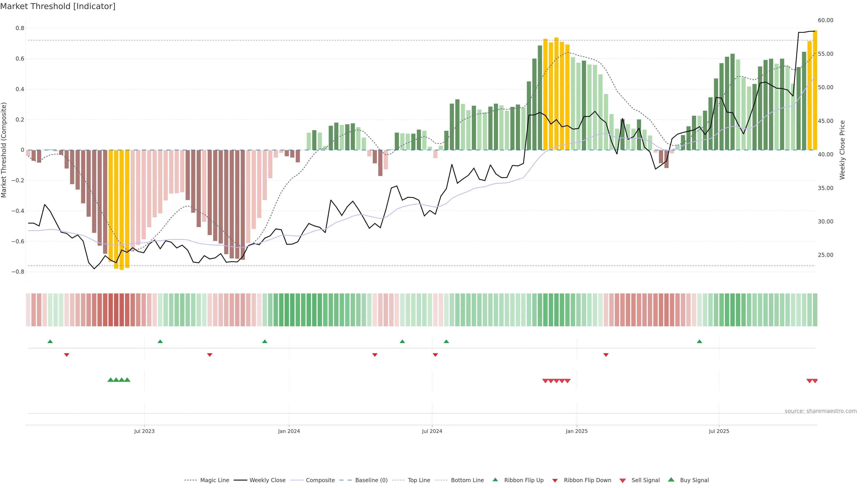Click Ribbon Flip Down legend triangle icon
Image resolution: width=868 pixels, height=488 pixels.
[x=555, y=481]
